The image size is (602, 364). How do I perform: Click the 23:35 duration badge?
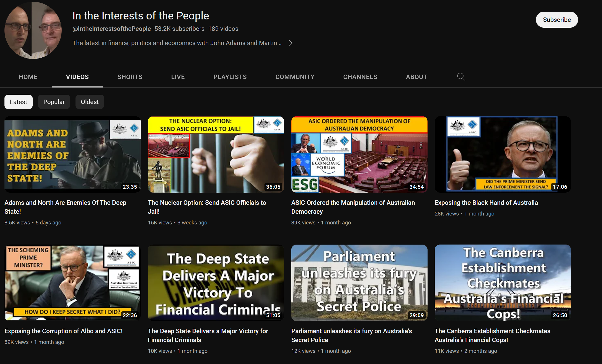tap(130, 187)
